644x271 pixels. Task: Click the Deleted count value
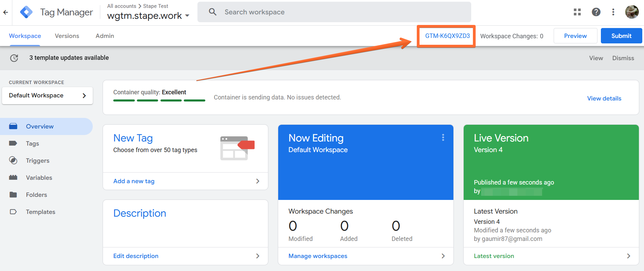coord(396,226)
